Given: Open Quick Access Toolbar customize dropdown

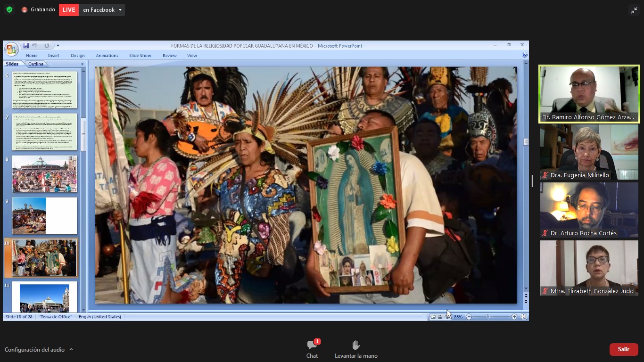Looking at the screenshot, I should click(58, 45).
